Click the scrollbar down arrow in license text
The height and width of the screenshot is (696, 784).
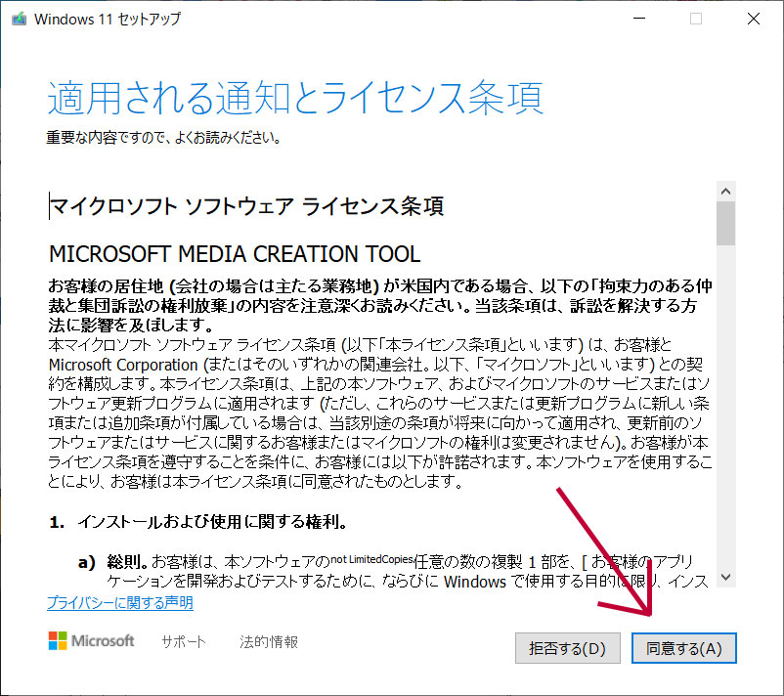tap(725, 577)
